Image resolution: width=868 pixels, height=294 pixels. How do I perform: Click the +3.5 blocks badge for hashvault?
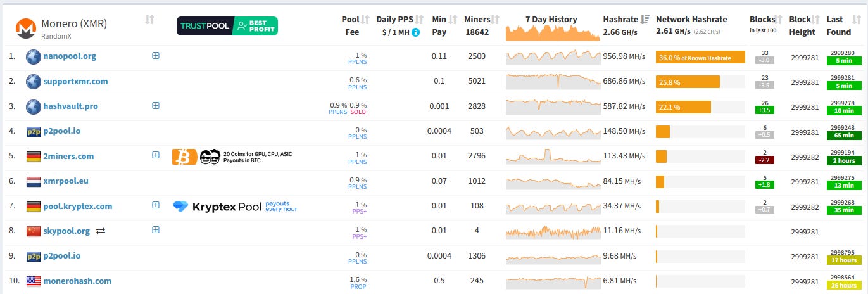click(x=764, y=110)
